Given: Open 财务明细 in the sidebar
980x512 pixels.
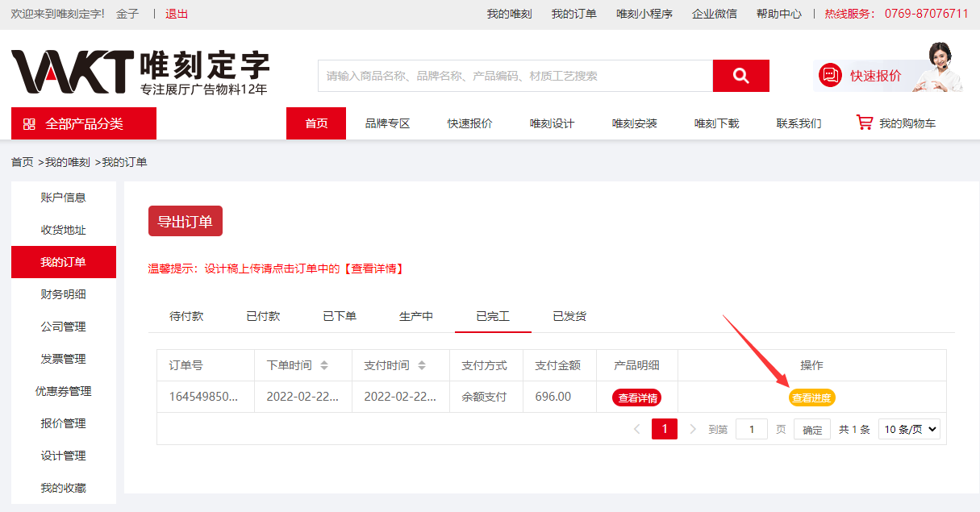Looking at the screenshot, I should pos(64,294).
